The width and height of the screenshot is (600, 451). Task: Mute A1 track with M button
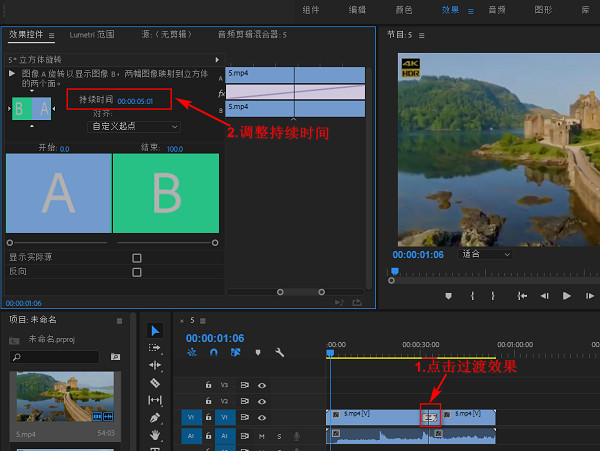point(261,436)
